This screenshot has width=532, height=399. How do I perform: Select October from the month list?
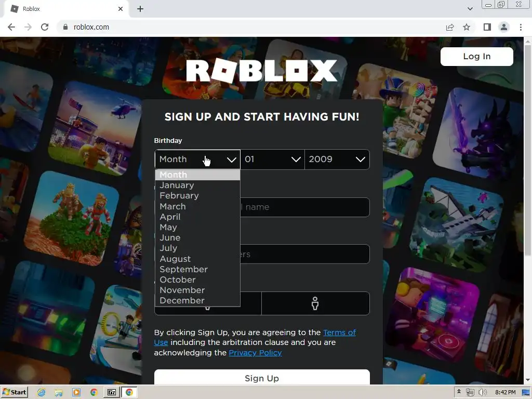[x=197, y=280]
